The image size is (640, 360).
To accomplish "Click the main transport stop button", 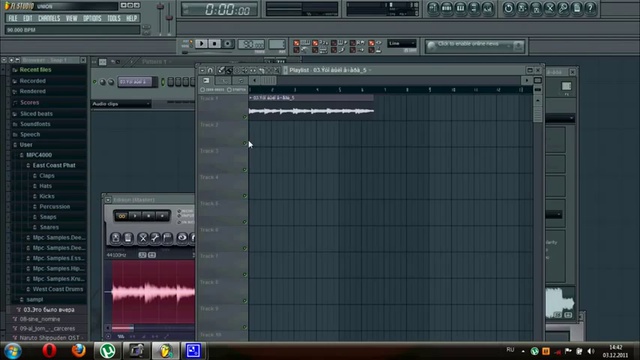I will [x=215, y=44].
